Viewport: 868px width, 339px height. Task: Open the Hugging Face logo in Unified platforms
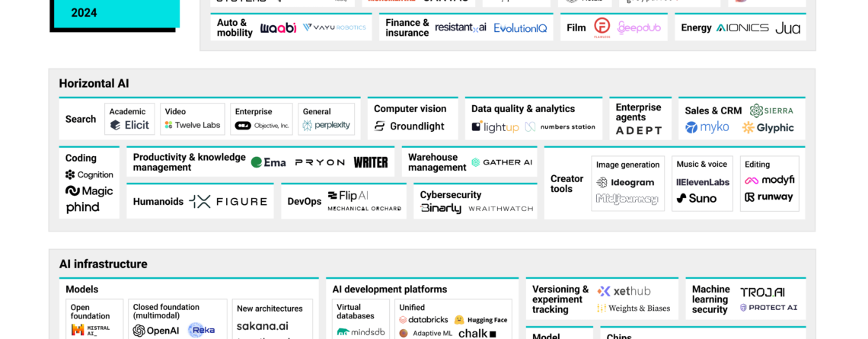[x=480, y=320]
